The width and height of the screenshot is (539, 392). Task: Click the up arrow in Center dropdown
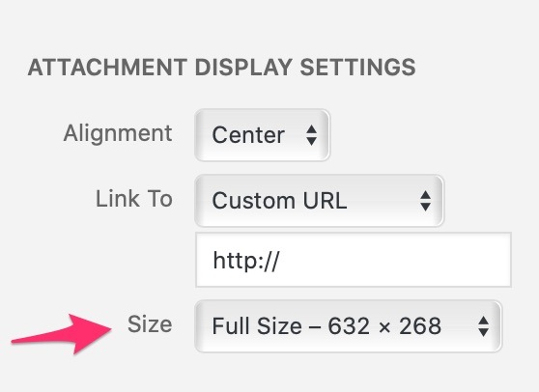pyautogui.click(x=311, y=129)
